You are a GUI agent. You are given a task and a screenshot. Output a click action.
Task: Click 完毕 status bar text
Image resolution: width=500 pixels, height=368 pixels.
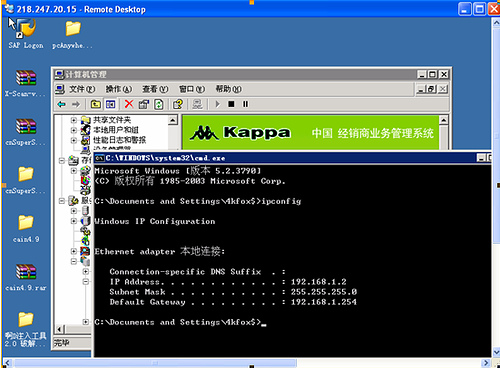coord(62,343)
